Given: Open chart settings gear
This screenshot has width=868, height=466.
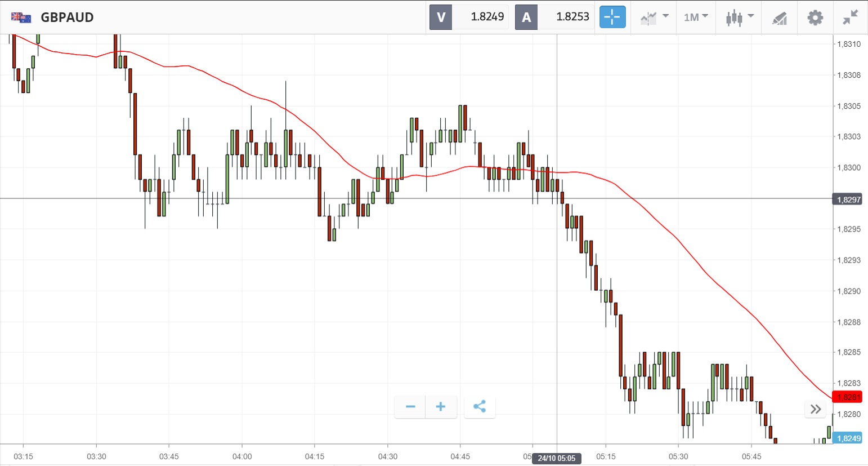Looking at the screenshot, I should coord(815,17).
